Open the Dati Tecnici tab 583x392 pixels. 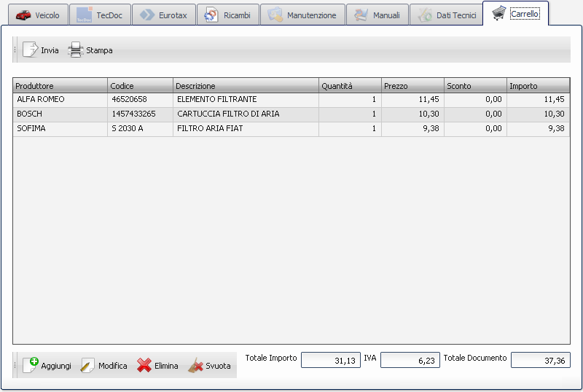coord(446,15)
